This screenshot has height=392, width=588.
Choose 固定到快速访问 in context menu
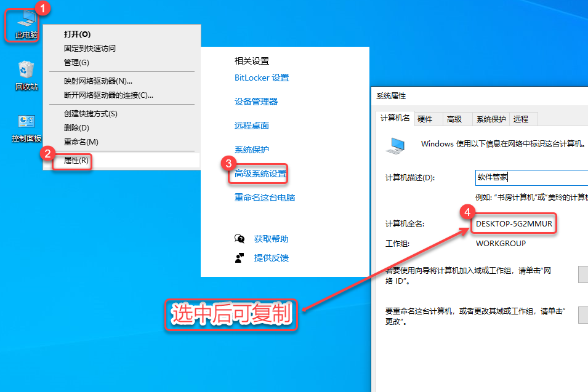(x=89, y=49)
